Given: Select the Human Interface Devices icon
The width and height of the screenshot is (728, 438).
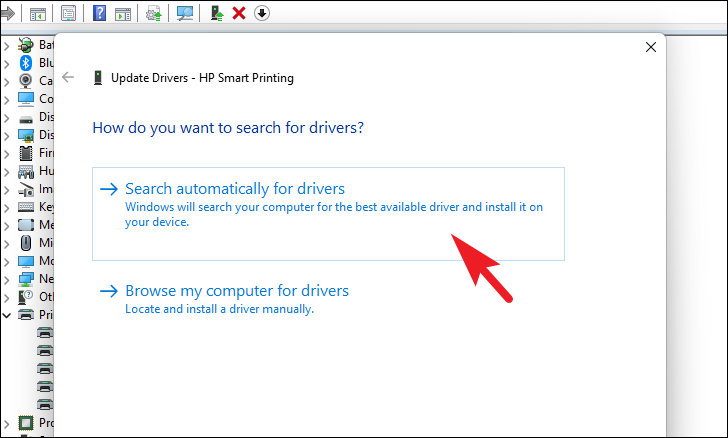Looking at the screenshot, I should point(26,171).
